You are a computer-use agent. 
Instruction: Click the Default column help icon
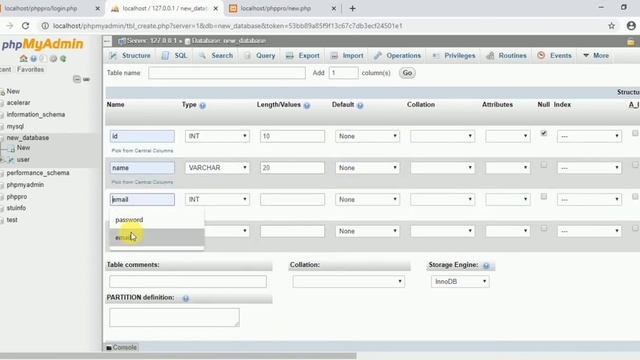coord(360,105)
